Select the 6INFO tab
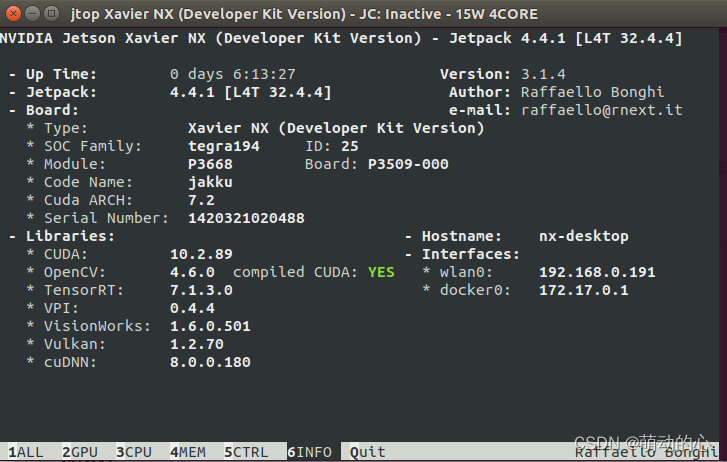Screen dimensions: 727x462 click(309, 452)
